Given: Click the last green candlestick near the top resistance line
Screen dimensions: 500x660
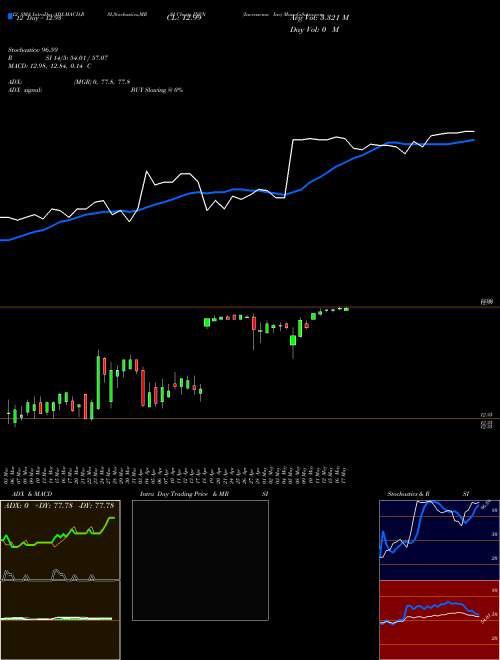Looking at the screenshot, I should (346, 309).
